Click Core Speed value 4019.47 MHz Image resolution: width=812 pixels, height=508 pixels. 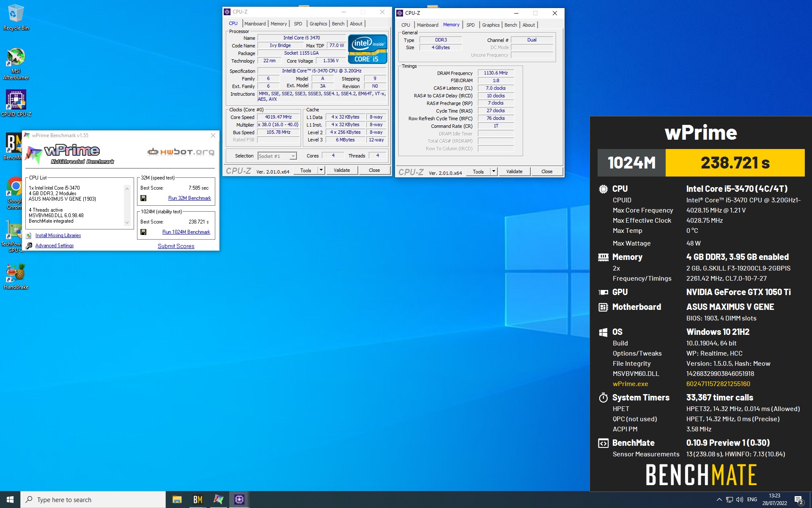278,117
